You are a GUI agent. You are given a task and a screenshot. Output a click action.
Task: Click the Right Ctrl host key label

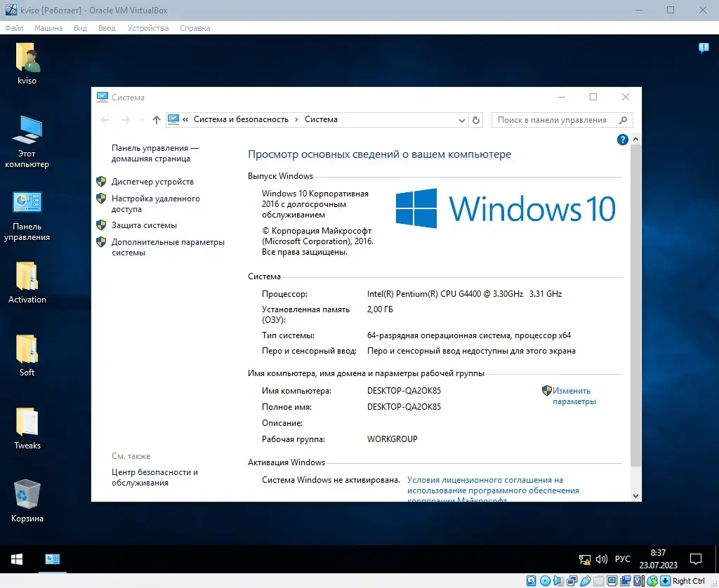tap(689, 581)
